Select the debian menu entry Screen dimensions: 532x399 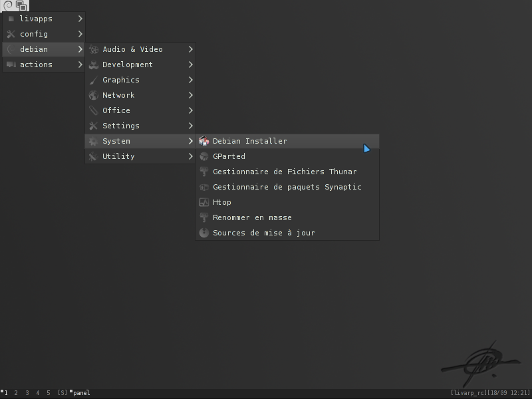point(44,49)
